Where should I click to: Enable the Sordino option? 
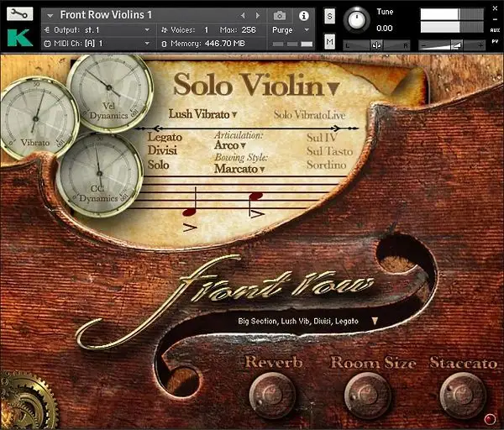(x=326, y=165)
